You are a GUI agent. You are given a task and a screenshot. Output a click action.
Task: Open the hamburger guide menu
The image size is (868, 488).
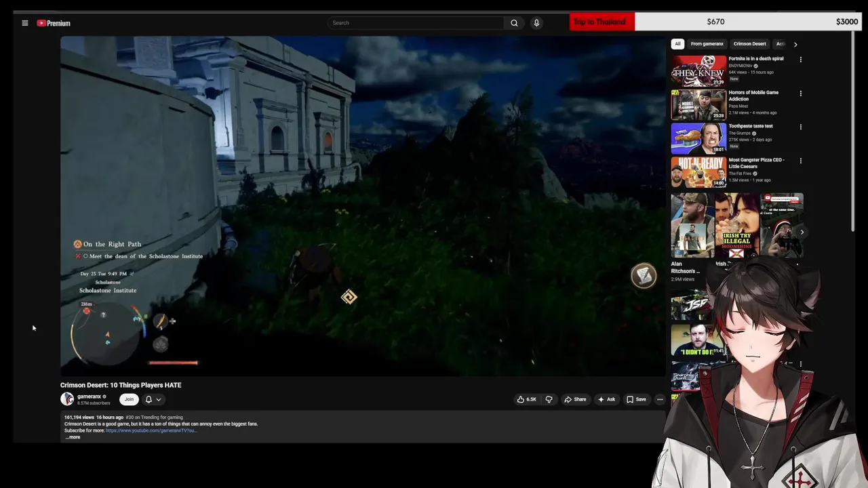pos(25,23)
